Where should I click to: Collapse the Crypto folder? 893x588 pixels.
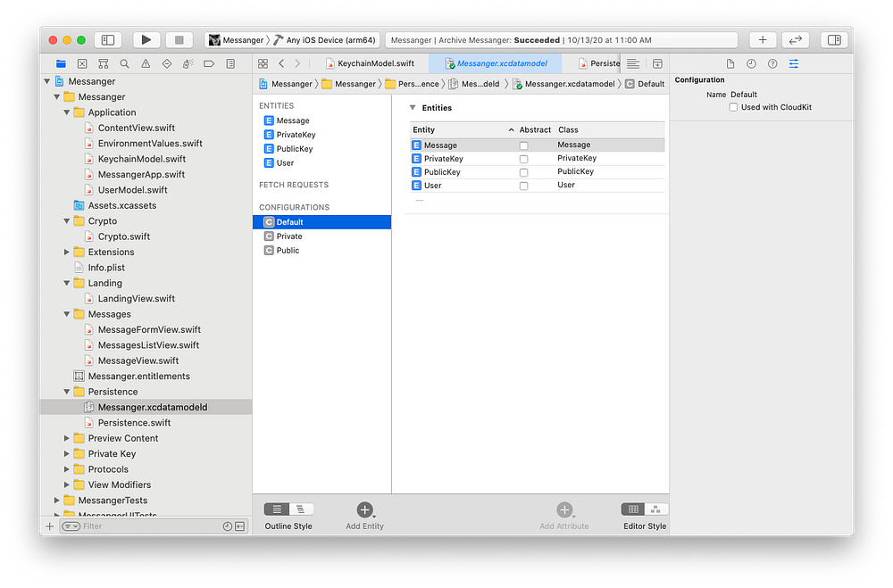(67, 221)
